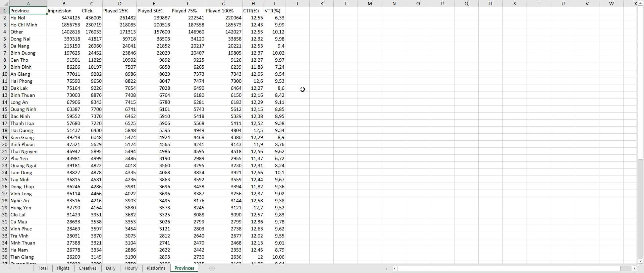Open the Flights sheet tab
This screenshot has height=273, width=644.
click(63, 268)
